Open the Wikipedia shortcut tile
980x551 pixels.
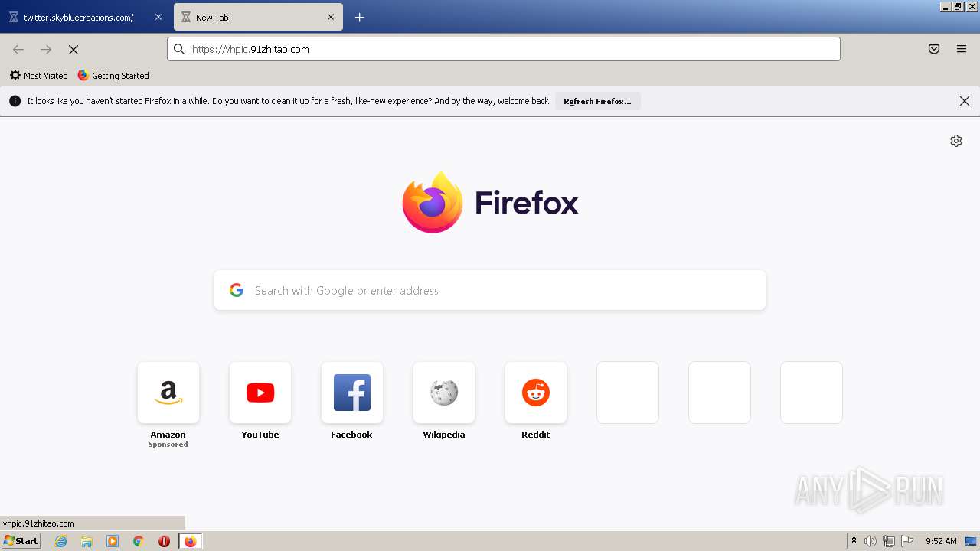(x=444, y=393)
